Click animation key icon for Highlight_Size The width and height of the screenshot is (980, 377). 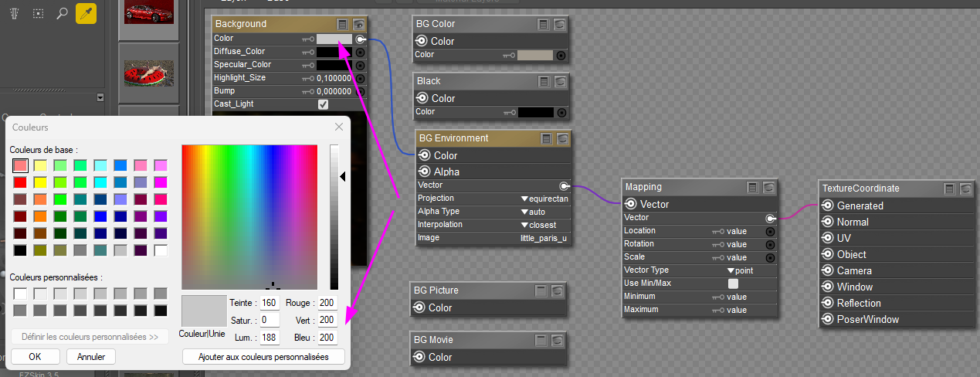pyautogui.click(x=307, y=78)
